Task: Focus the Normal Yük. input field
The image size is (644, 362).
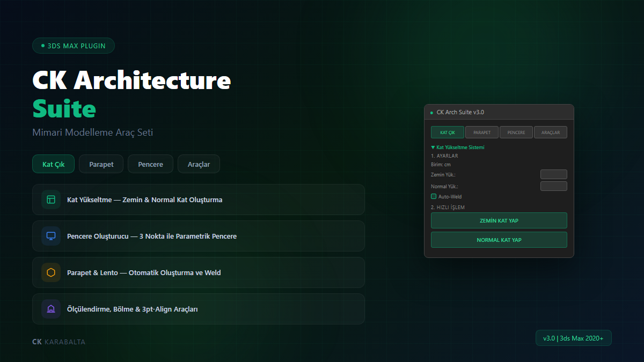Action: [553, 186]
